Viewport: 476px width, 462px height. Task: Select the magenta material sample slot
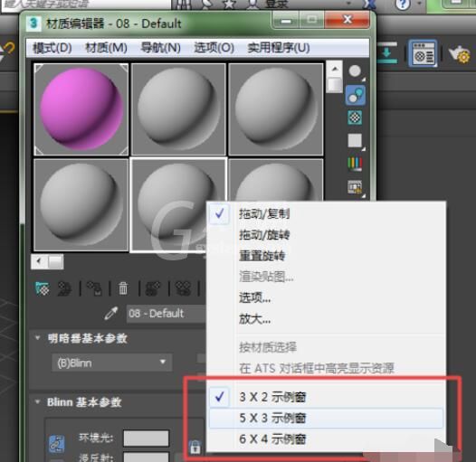(x=81, y=109)
